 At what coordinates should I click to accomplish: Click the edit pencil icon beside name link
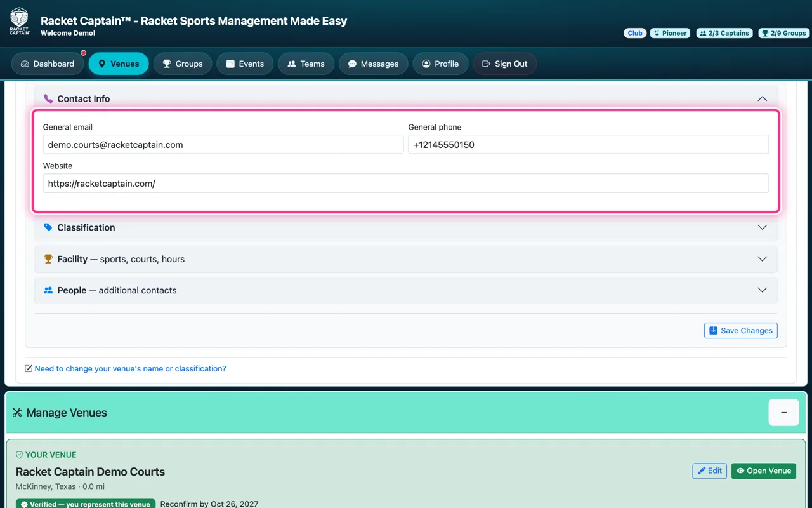pyautogui.click(x=29, y=368)
